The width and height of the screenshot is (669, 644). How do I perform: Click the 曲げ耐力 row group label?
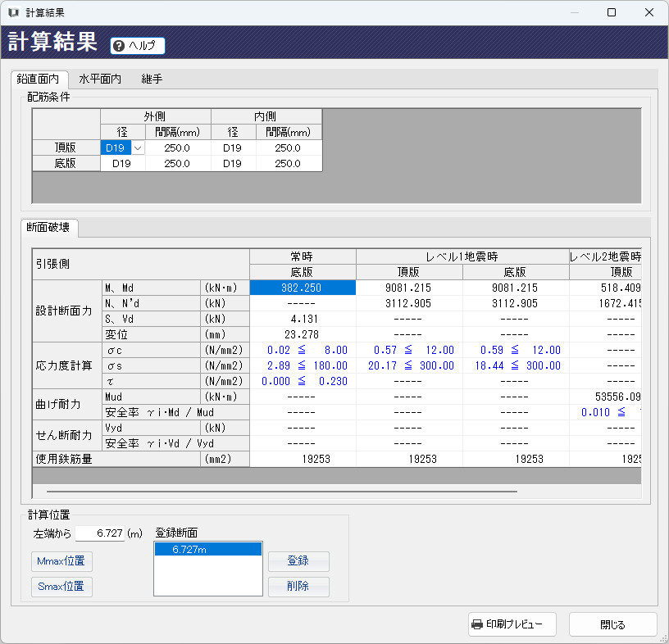point(67,404)
